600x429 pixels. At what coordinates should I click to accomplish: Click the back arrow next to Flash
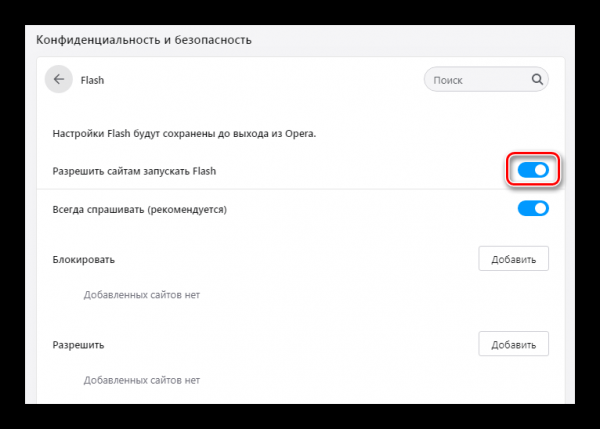coord(59,79)
